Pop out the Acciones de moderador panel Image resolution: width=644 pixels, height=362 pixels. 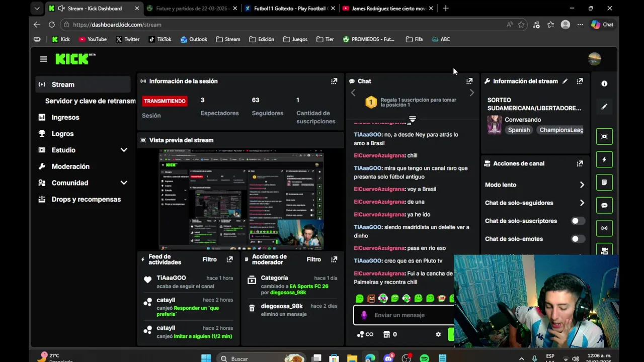pyautogui.click(x=334, y=259)
